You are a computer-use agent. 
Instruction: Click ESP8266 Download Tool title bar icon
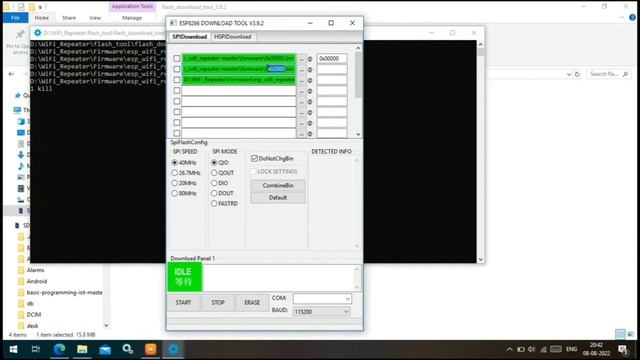click(x=173, y=23)
